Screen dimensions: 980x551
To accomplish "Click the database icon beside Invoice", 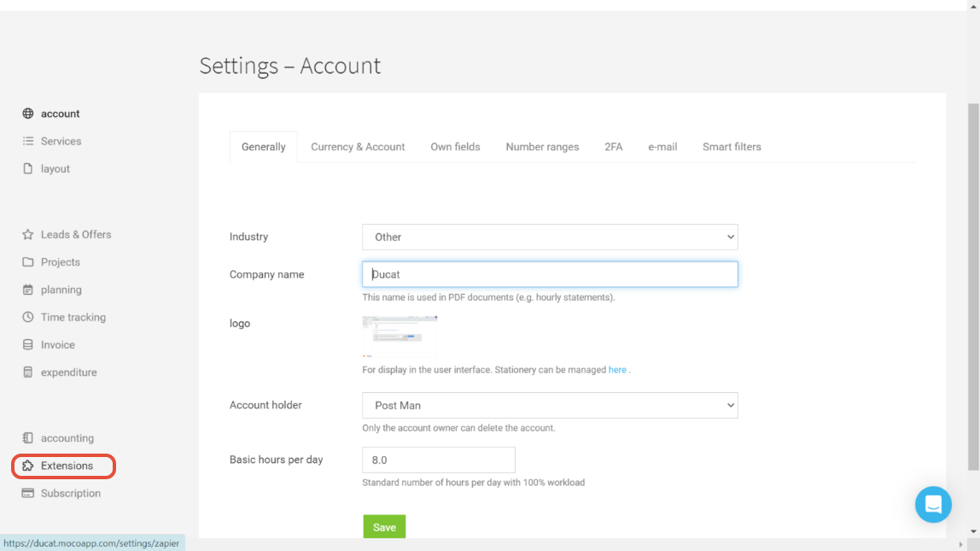I will (x=28, y=345).
